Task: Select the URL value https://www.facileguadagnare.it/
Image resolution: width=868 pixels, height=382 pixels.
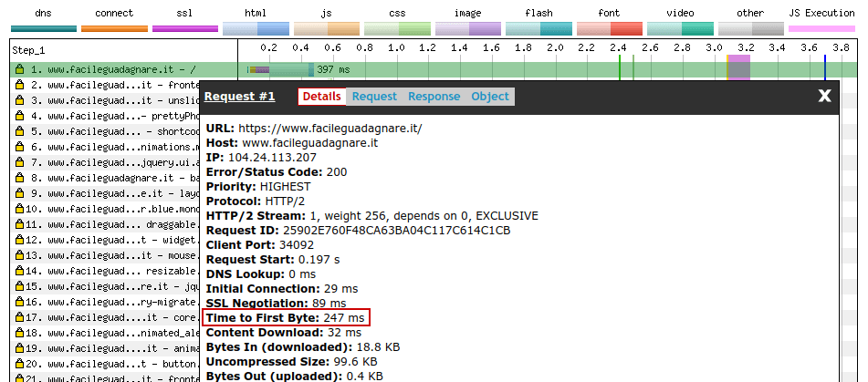Action: coord(330,129)
